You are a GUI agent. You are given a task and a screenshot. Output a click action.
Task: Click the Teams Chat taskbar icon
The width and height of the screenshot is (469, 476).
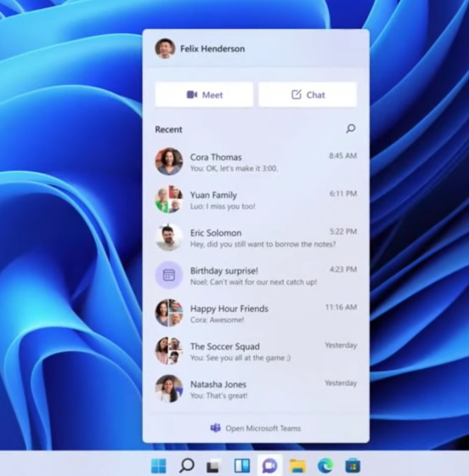pos(269,466)
